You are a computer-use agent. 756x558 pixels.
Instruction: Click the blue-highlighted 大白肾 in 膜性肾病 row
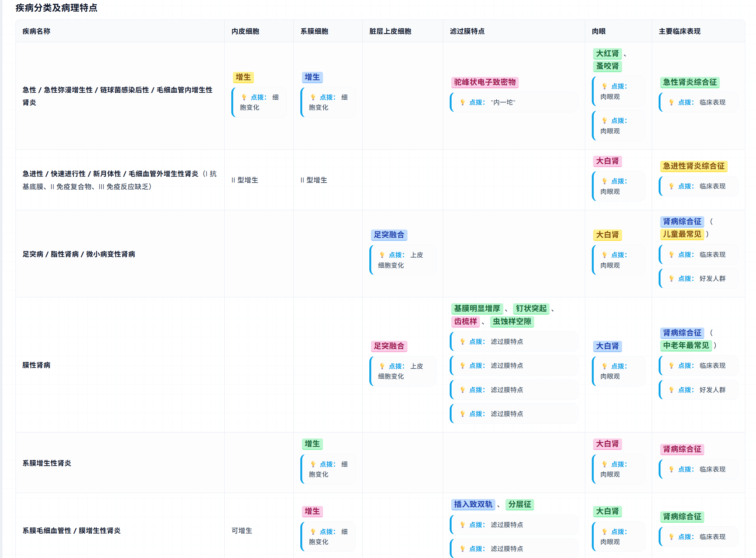(607, 346)
